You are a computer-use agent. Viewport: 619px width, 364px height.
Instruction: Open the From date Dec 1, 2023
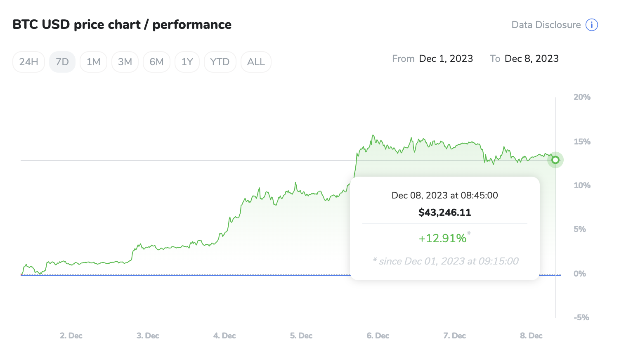coord(446,59)
